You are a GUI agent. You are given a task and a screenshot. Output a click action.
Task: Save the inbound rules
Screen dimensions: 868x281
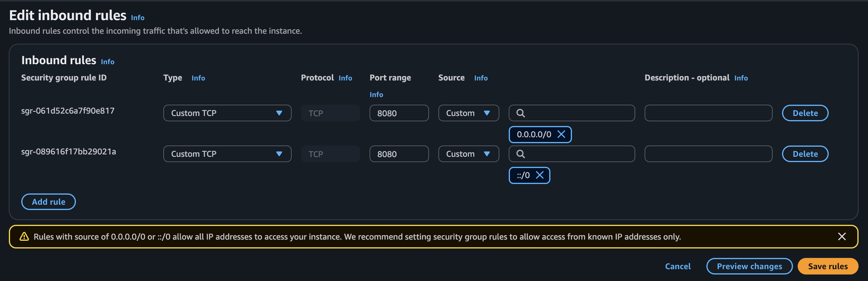827,266
